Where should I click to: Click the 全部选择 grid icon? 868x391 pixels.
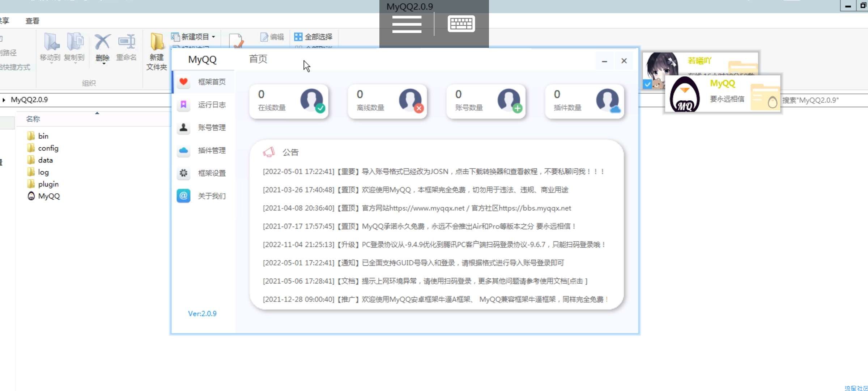pyautogui.click(x=298, y=37)
